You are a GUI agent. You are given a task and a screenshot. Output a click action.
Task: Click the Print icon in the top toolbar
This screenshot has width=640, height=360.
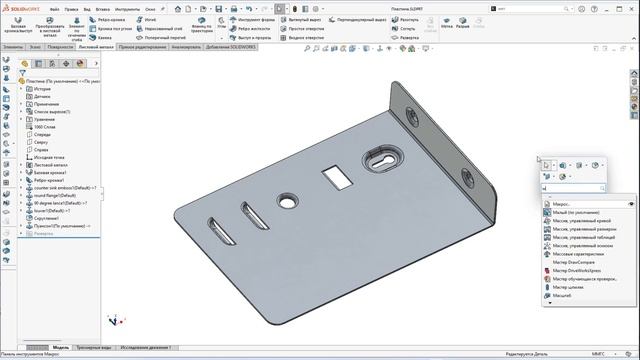pyautogui.click(x=234, y=9)
